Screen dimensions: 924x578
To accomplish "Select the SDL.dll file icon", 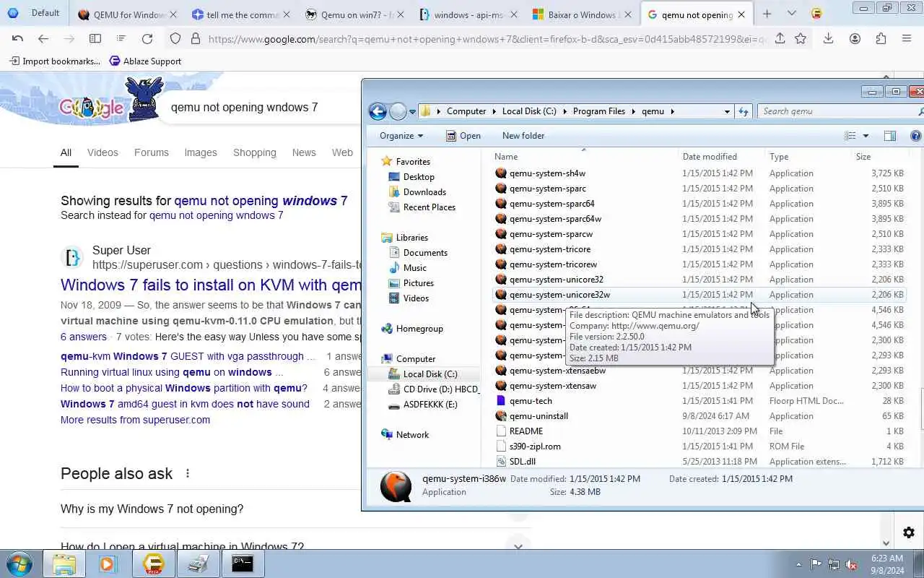I will click(x=502, y=462).
